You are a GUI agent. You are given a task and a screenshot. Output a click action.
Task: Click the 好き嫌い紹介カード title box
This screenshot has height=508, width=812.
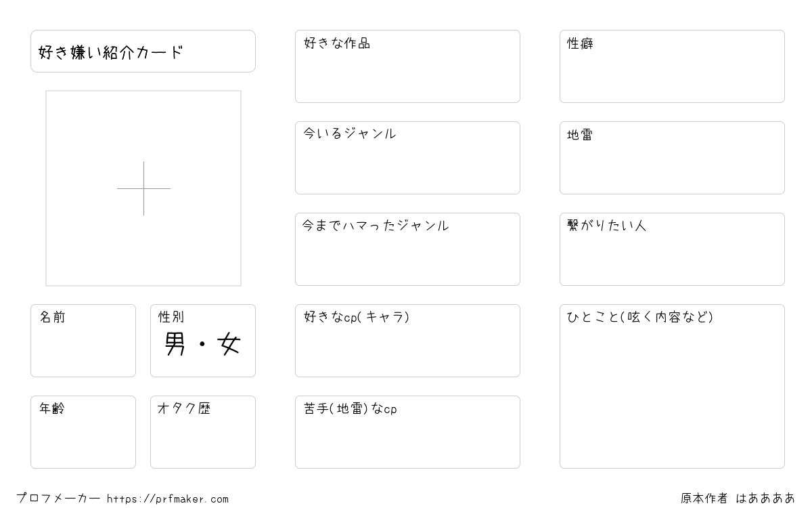(143, 51)
